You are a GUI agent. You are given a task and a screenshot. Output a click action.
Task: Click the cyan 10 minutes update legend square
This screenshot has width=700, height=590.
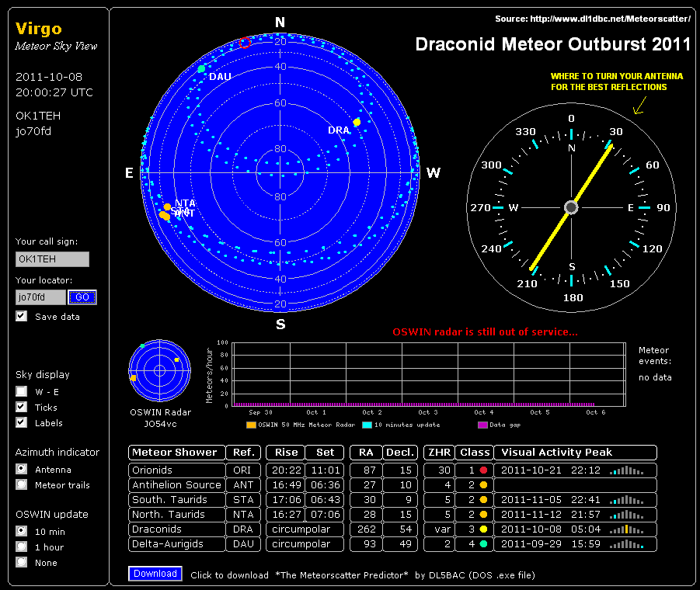click(367, 425)
